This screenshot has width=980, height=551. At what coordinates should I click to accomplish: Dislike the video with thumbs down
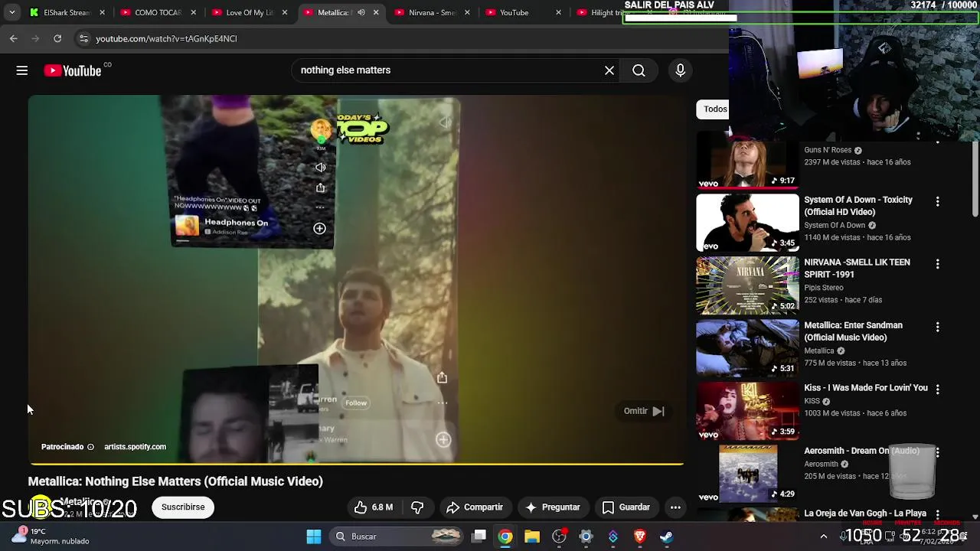(417, 507)
